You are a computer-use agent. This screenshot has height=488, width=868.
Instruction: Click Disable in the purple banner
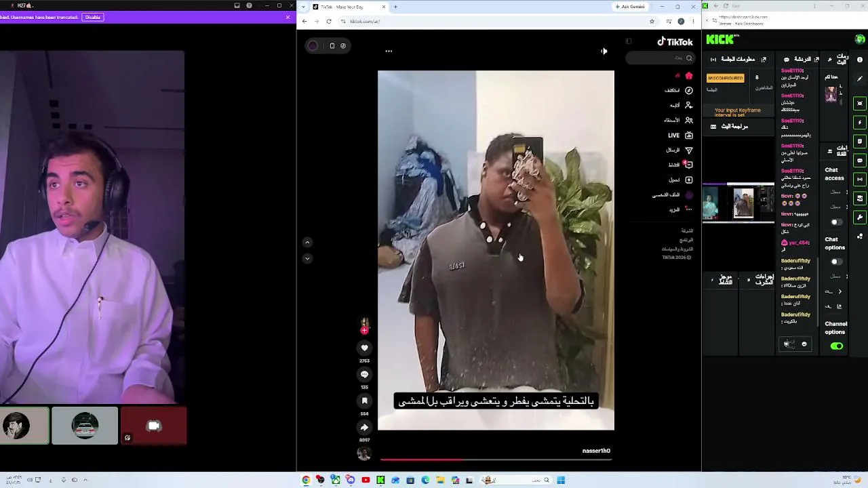(x=93, y=17)
